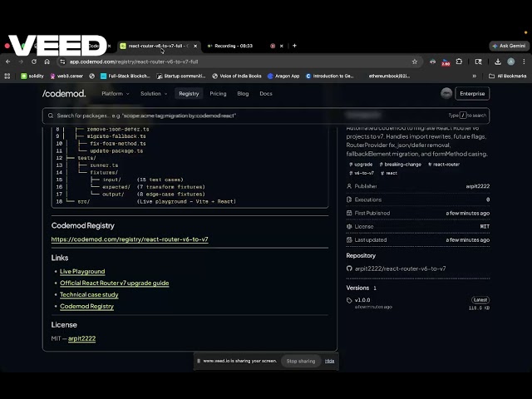
Task: Open the web3.career bookmark
Action: [x=66, y=76]
